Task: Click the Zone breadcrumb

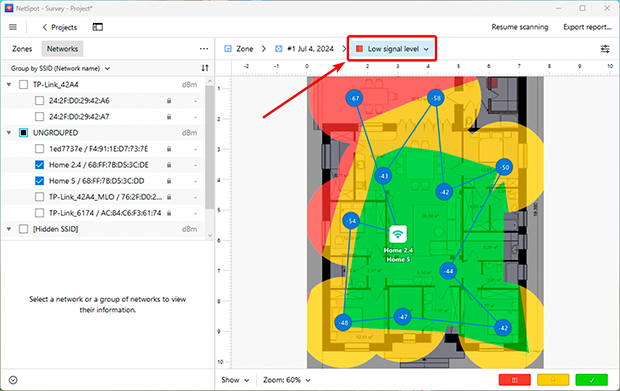Action: pyautogui.click(x=239, y=49)
